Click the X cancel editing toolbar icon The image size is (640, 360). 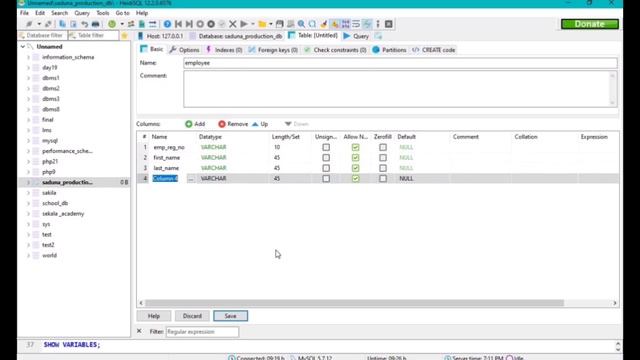tap(233, 24)
